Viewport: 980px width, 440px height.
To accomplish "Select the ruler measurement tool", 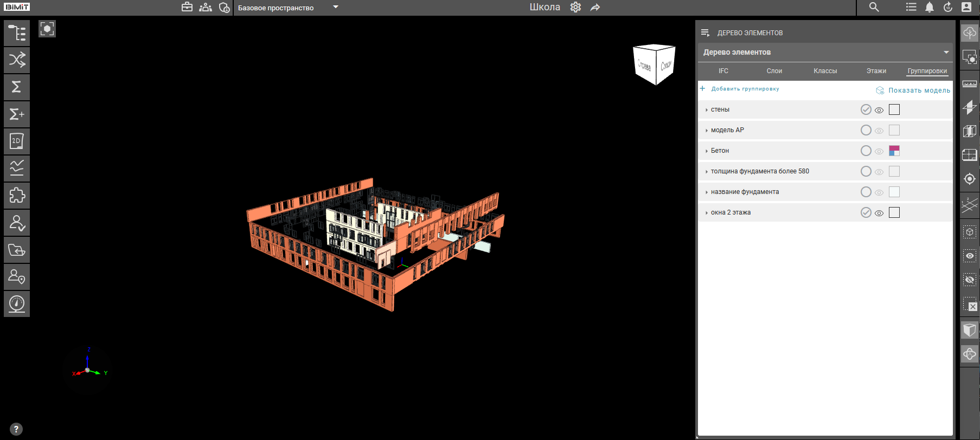I will (970, 84).
